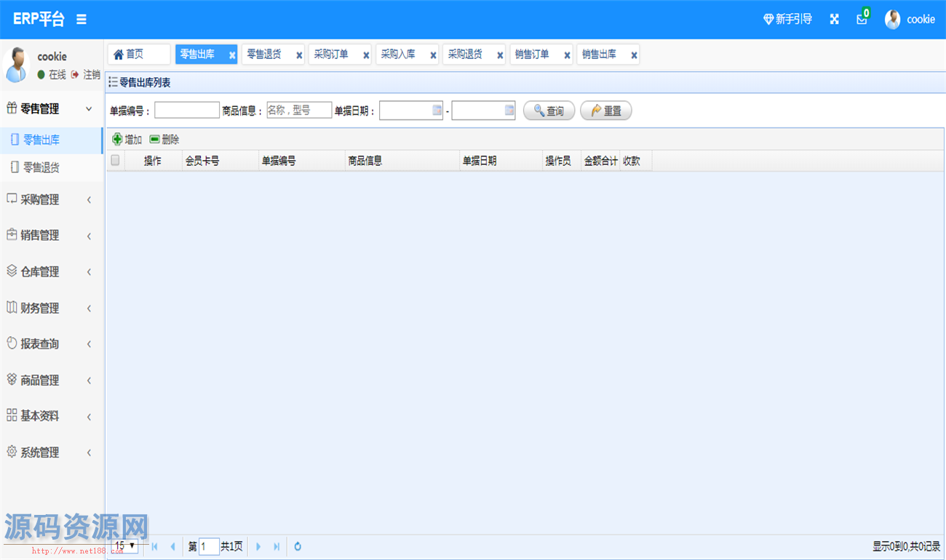Open the page size dropdown showing 15
The image size is (946, 560).
[124, 545]
